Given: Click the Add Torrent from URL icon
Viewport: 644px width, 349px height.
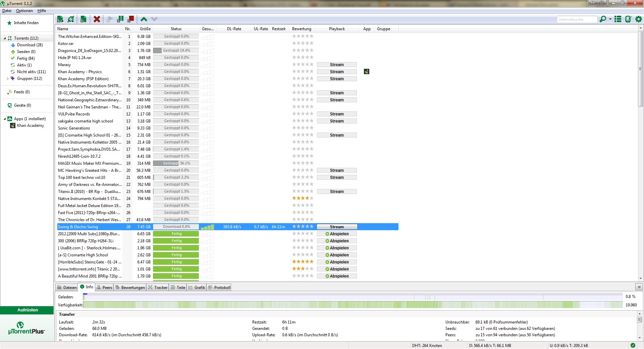Looking at the screenshot, I should click(71, 19).
